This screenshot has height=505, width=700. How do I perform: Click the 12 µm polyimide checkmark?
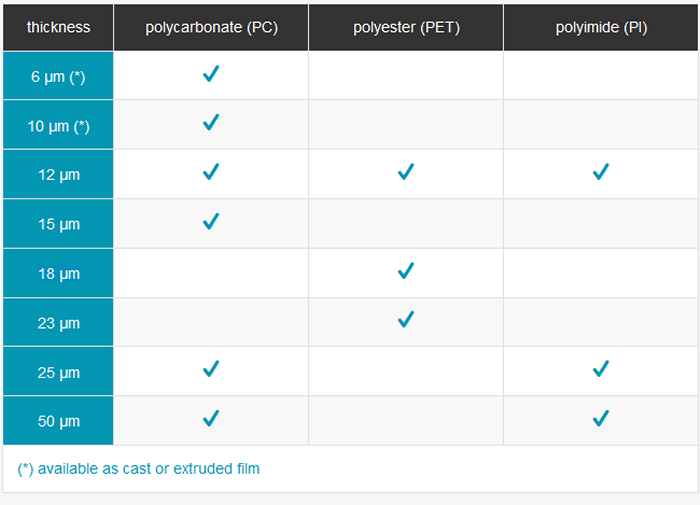pyautogui.click(x=600, y=173)
